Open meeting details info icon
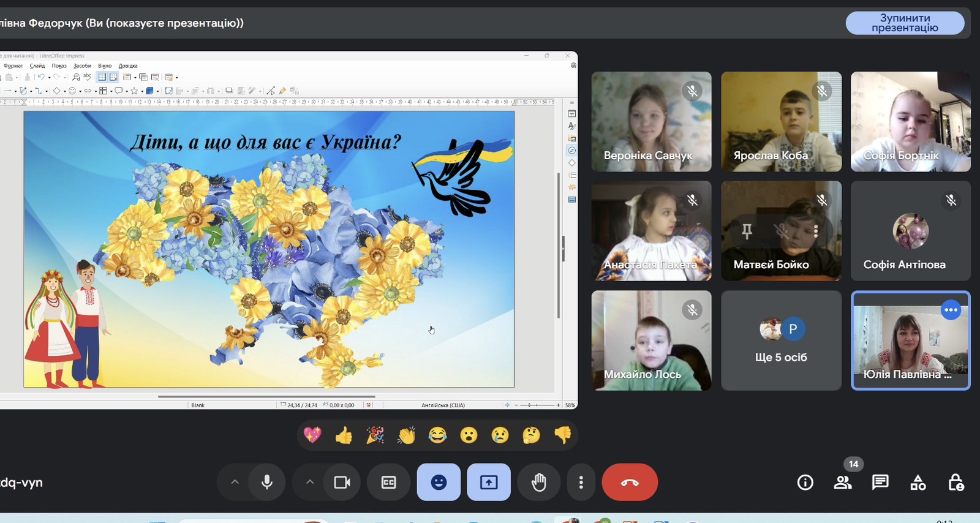 pyautogui.click(x=805, y=483)
